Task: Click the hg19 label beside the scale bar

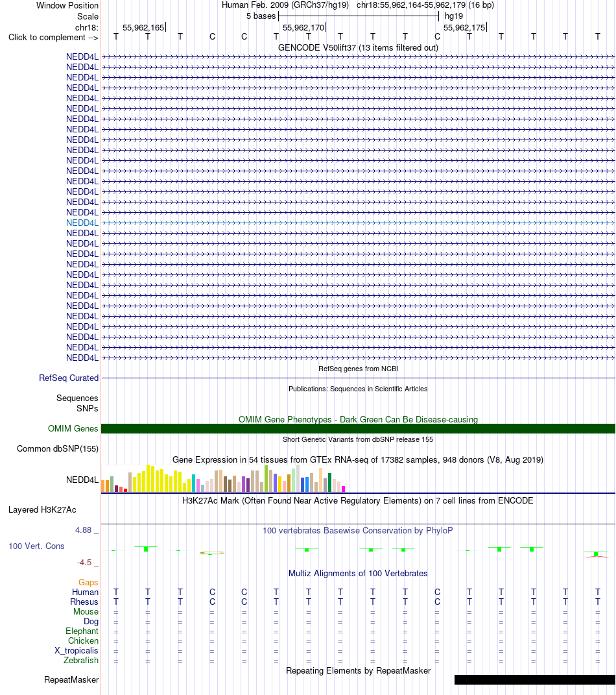Action: tap(454, 16)
